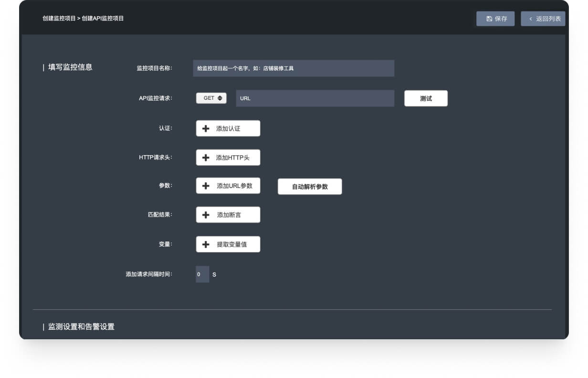Click the plus icon for 提取变量值
This screenshot has height=378, width=588.
[206, 244]
